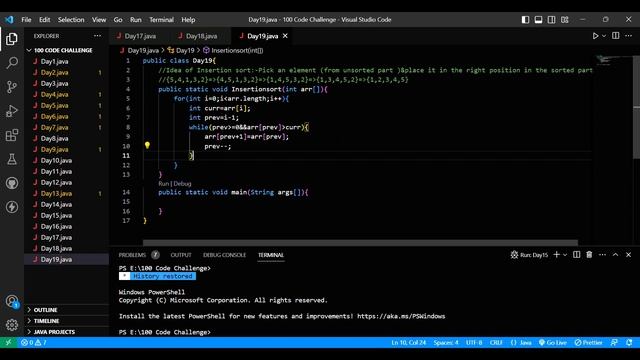Click Prettier in status bar
Viewport: 640px width, 360px height.
pos(588,342)
